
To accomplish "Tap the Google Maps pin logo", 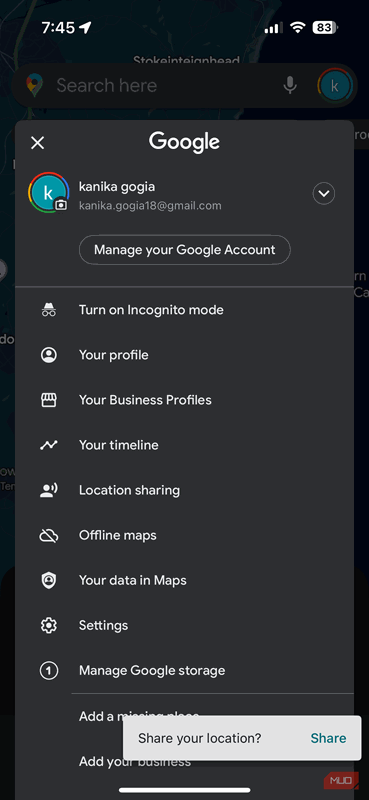I will pyautogui.click(x=35, y=85).
